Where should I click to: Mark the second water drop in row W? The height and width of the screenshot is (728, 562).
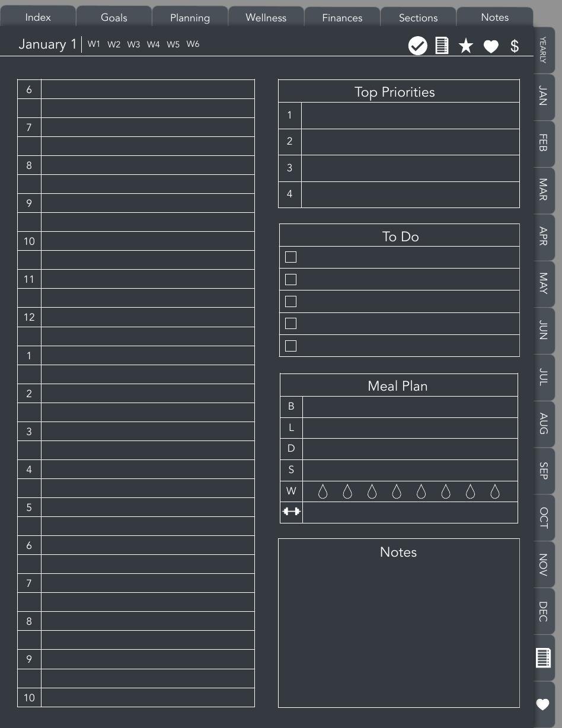pyautogui.click(x=347, y=491)
